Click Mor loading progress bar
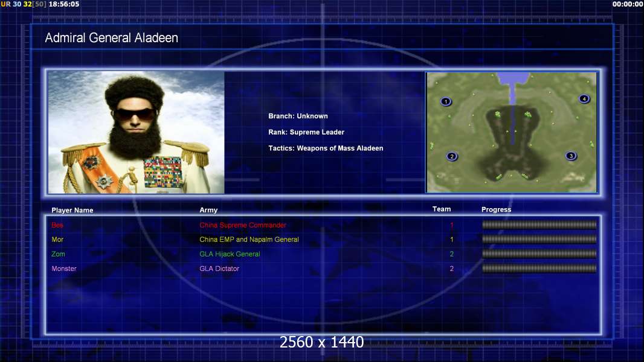The image size is (644, 362). click(539, 239)
